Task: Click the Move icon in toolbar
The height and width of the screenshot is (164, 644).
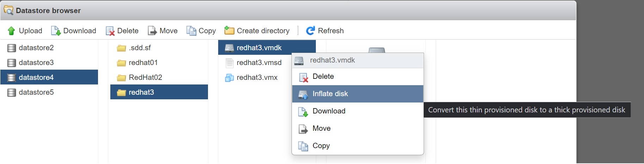Action: pyautogui.click(x=152, y=31)
